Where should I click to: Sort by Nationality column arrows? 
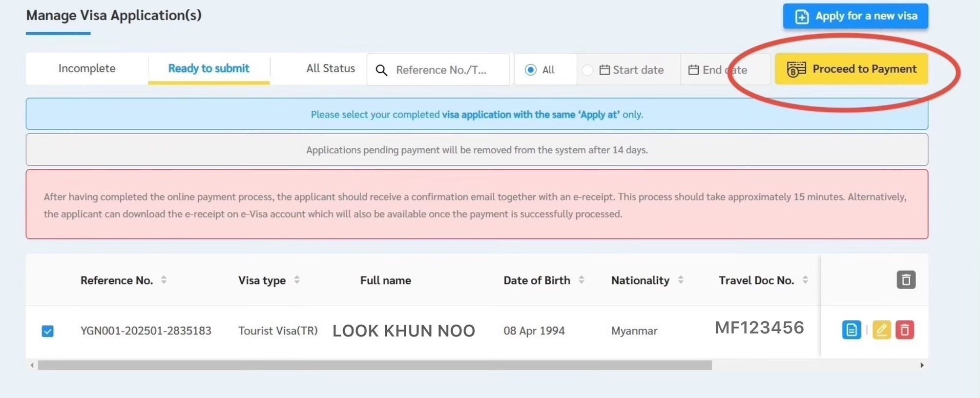coord(681,280)
